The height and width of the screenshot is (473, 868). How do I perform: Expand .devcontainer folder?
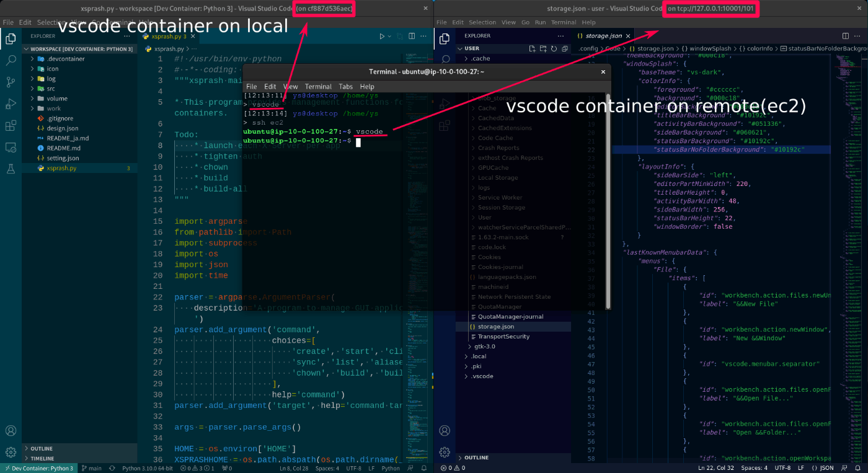[x=80, y=59]
